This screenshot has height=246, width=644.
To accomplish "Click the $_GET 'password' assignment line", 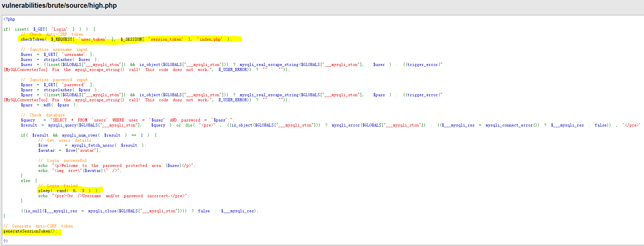I will pos(57,85).
